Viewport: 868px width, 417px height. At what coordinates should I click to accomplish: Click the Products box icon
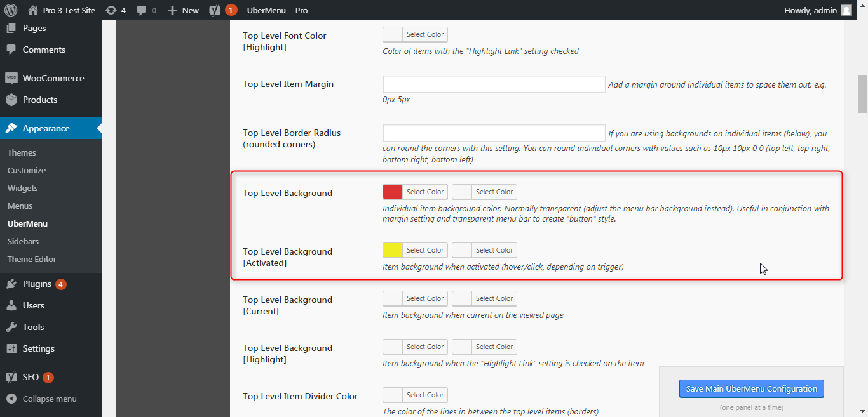pos(11,100)
